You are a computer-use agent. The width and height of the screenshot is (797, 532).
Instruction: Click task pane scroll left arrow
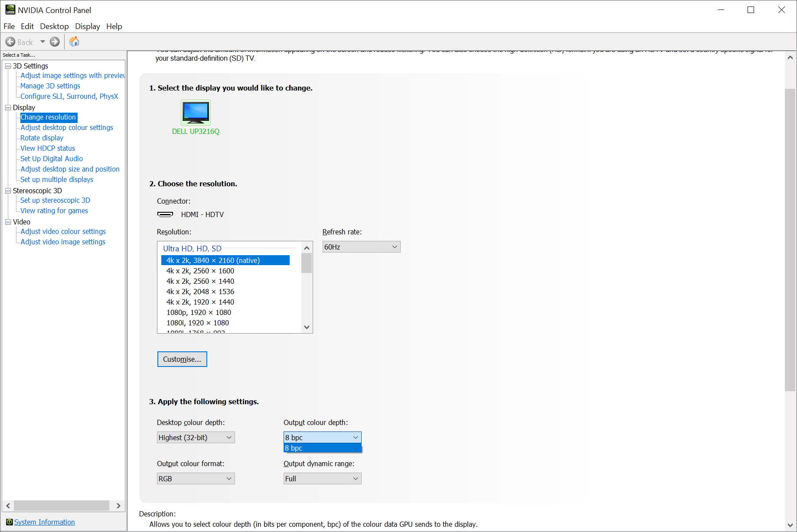(8, 506)
